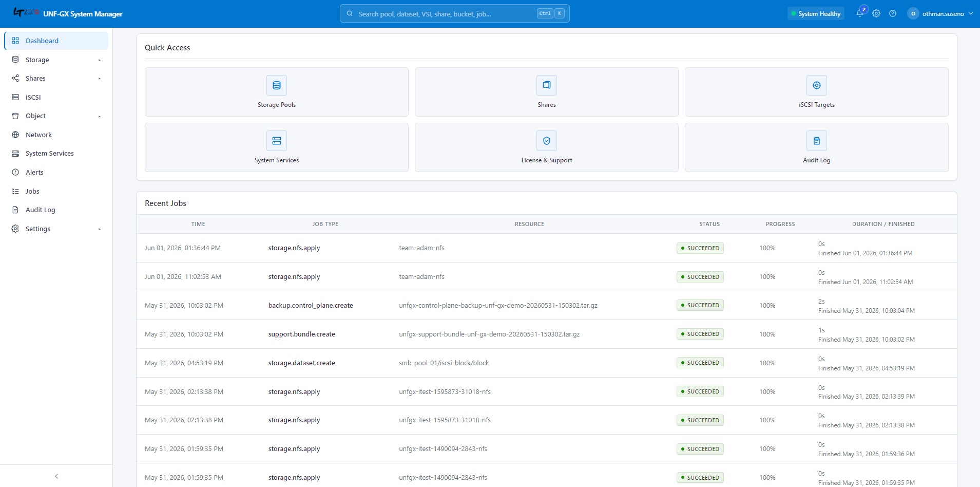Click the Object bucket icon in sidebar
This screenshot has height=487, width=980.
point(15,116)
